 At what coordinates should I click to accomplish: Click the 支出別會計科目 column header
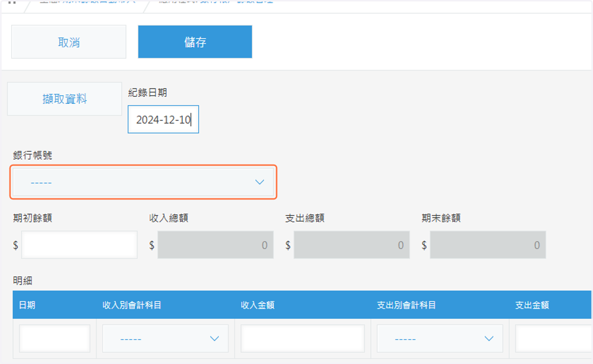tap(406, 305)
